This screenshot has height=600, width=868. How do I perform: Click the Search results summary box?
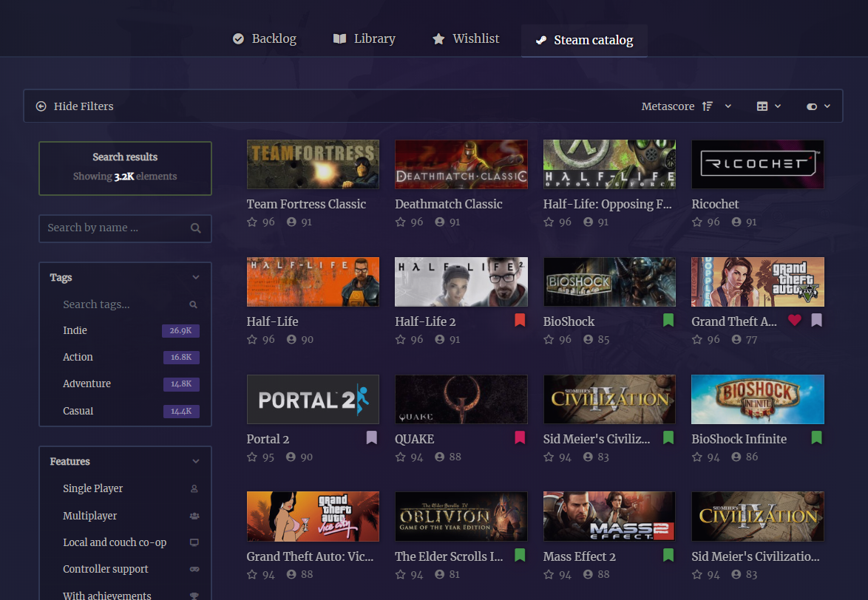pyautogui.click(x=125, y=168)
